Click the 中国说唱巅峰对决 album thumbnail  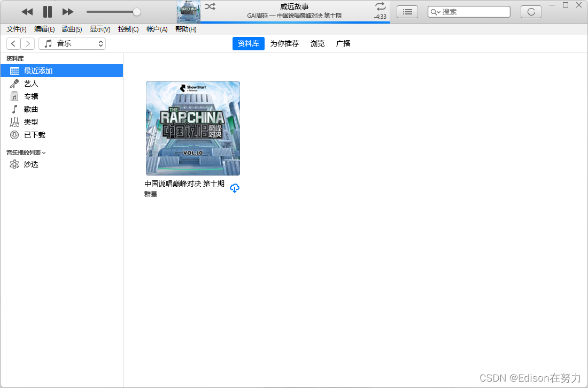pyautogui.click(x=192, y=128)
